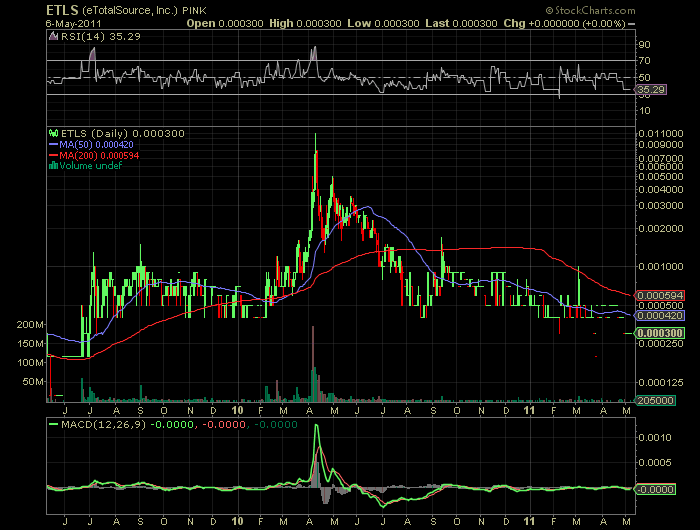The height and width of the screenshot is (530, 700).
Task: Select the '10' year marker on the price axis
Action: point(237,410)
